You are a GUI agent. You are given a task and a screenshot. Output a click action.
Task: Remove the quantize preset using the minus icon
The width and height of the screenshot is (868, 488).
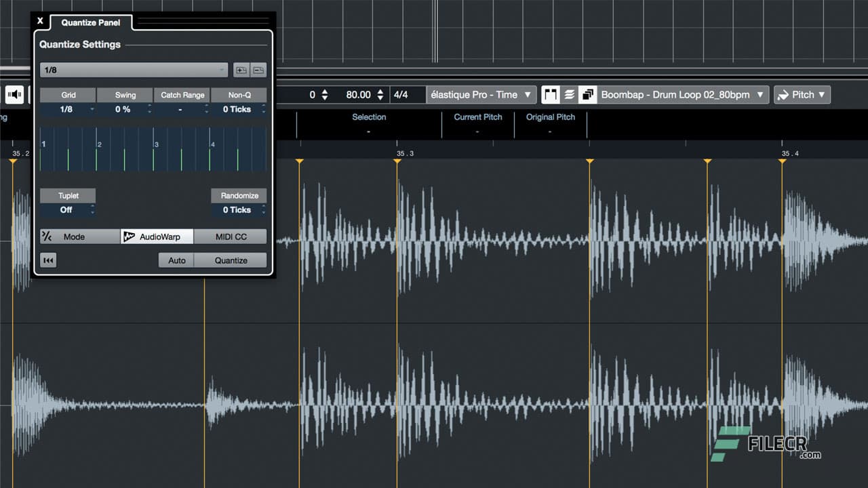click(259, 69)
